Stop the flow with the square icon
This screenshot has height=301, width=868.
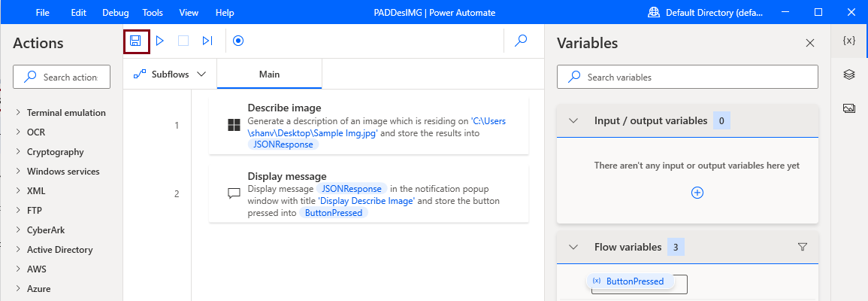[x=183, y=41]
